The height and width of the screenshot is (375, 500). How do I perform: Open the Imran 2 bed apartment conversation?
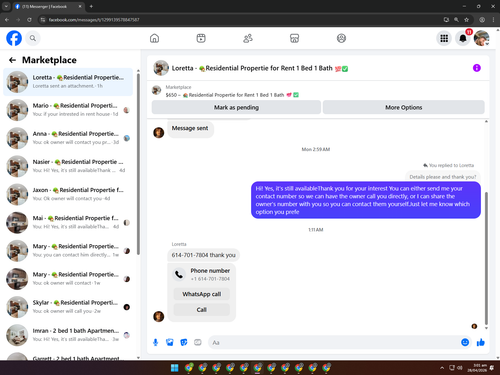click(x=68, y=335)
